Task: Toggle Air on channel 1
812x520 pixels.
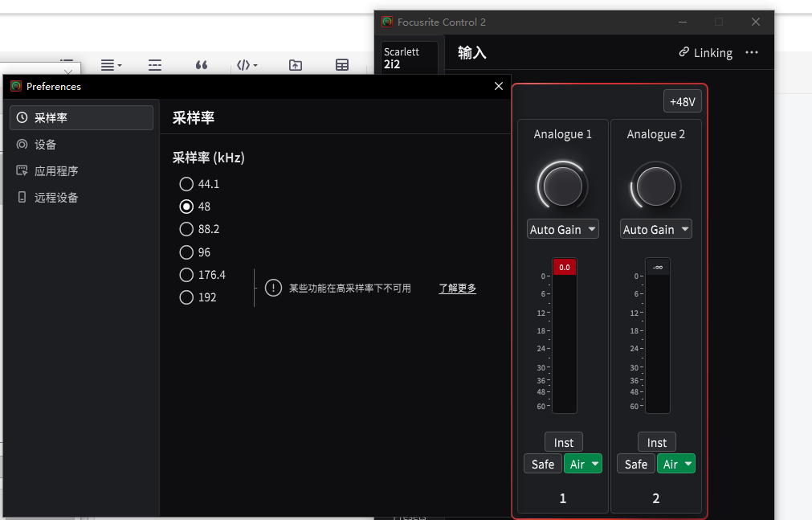Action: (577, 464)
